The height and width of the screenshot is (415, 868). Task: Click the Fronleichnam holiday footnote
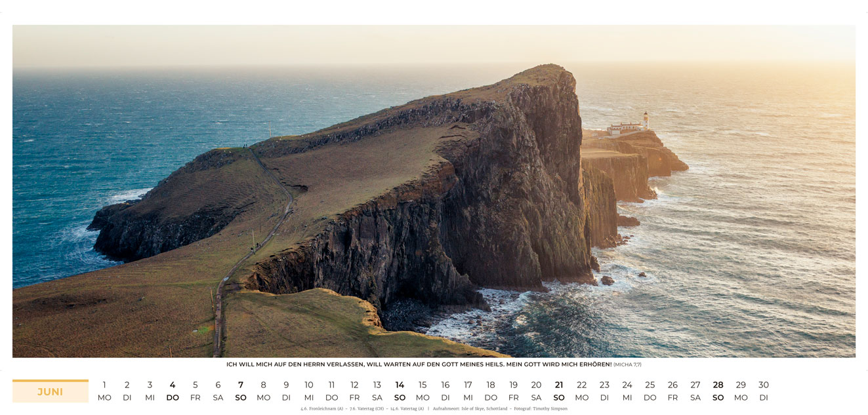(321, 408)
